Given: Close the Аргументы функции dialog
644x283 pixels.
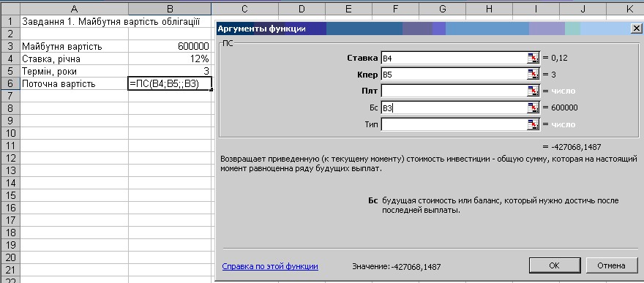Looking at the screenshot, I should click(x=636, y=29).
